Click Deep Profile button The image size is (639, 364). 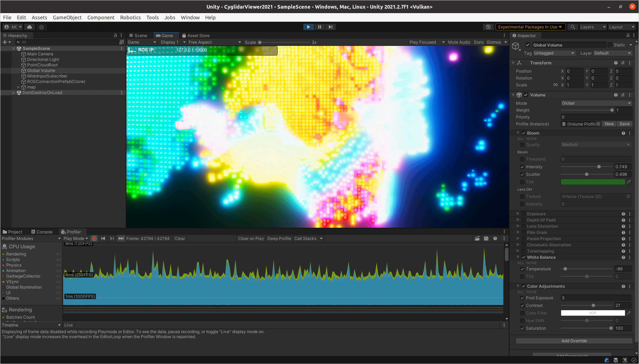coord(279,239)
